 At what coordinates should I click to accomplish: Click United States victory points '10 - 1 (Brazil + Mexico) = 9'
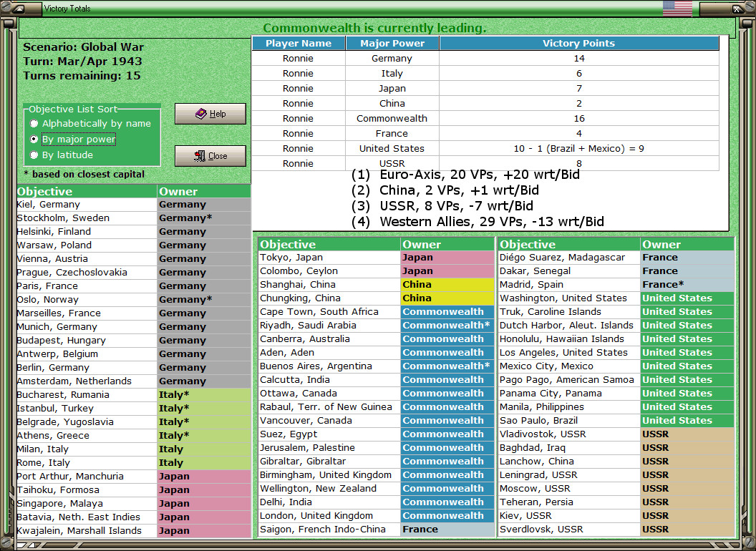pyautogui.click(x=578, y=148)
